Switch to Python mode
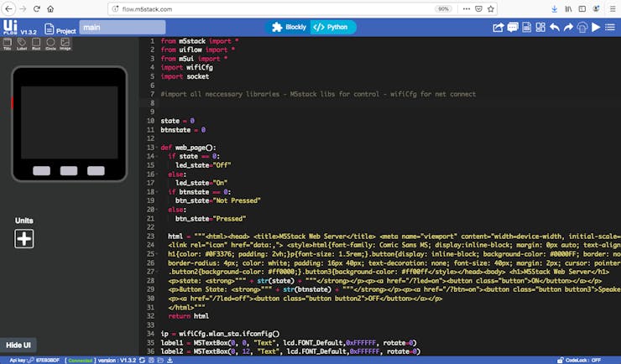 (332, 27)
